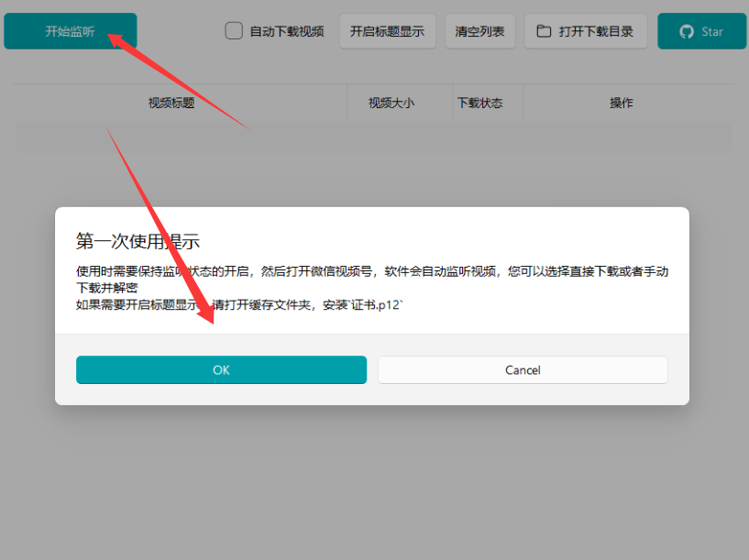The width and height of the screenshot is (749, 560).
Task: Dismiss the dialog with Cancel
Action: [523, 370]
